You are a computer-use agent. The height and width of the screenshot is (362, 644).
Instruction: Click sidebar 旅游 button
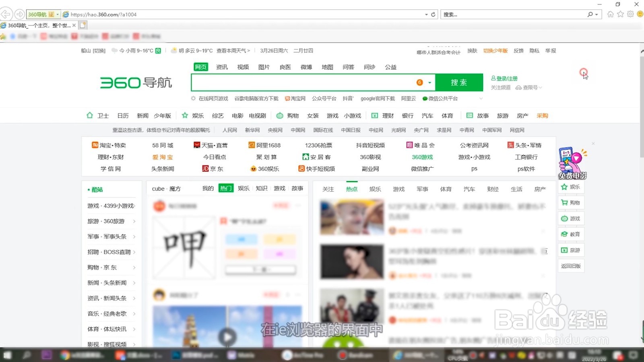(571, 250)
